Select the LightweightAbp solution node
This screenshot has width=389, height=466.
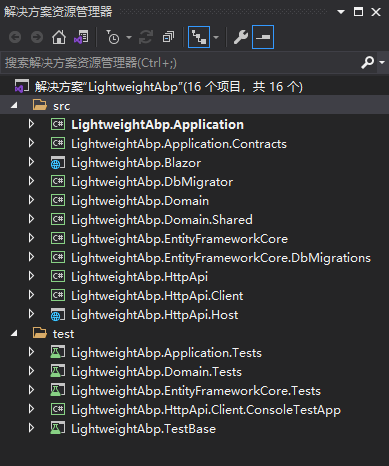169,87
